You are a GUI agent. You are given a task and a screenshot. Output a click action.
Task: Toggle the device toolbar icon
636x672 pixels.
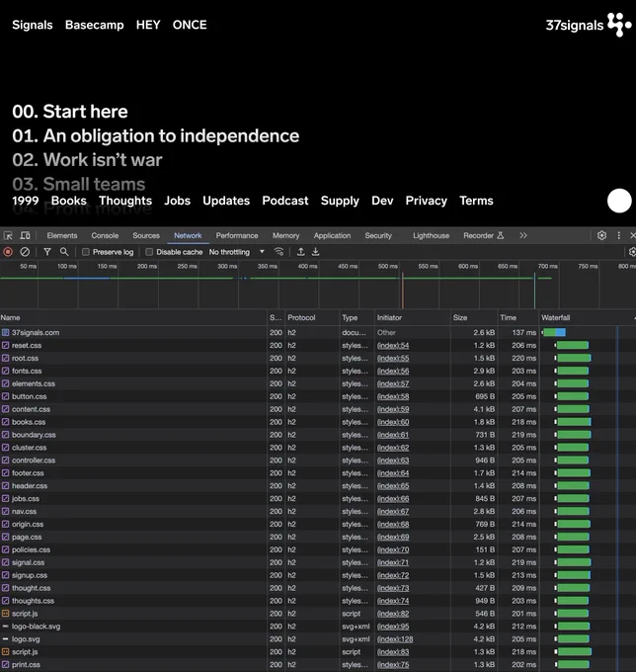[x=26, y=236]
